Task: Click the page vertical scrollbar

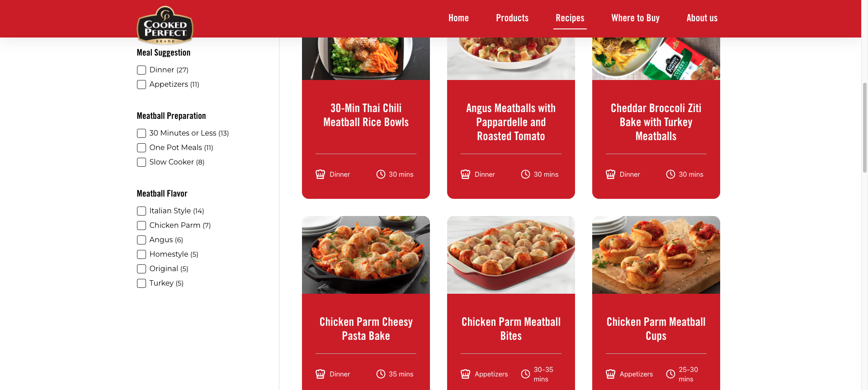Action: point(864,127)
